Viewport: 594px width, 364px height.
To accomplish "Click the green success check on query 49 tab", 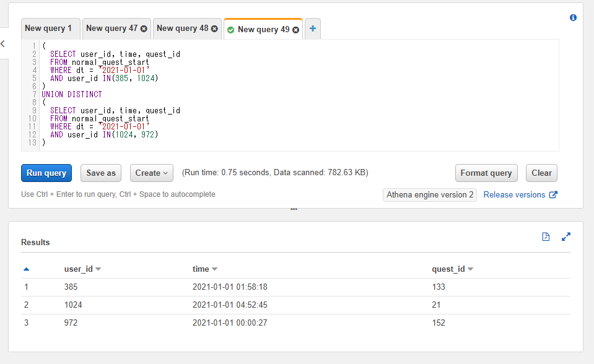I will click(230, 30).
